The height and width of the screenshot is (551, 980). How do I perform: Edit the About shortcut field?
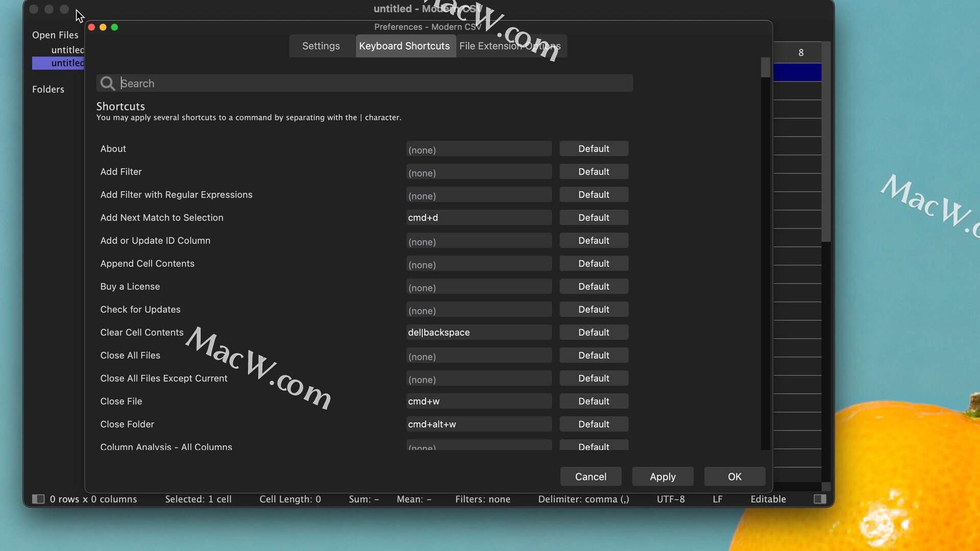click(479, 149)
